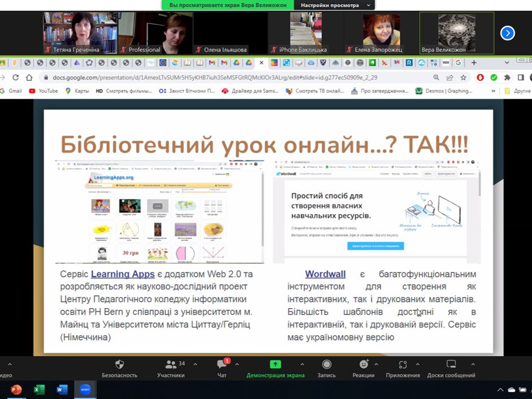The image size is (532, 399).
Task: Click the browser address bar URL
Action: [215, 77]
